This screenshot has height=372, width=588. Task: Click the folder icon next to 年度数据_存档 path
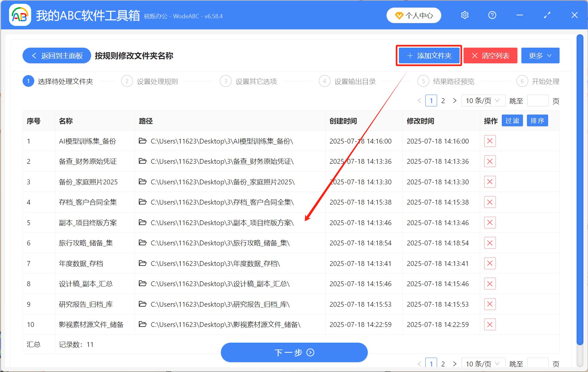pos(142,263)
